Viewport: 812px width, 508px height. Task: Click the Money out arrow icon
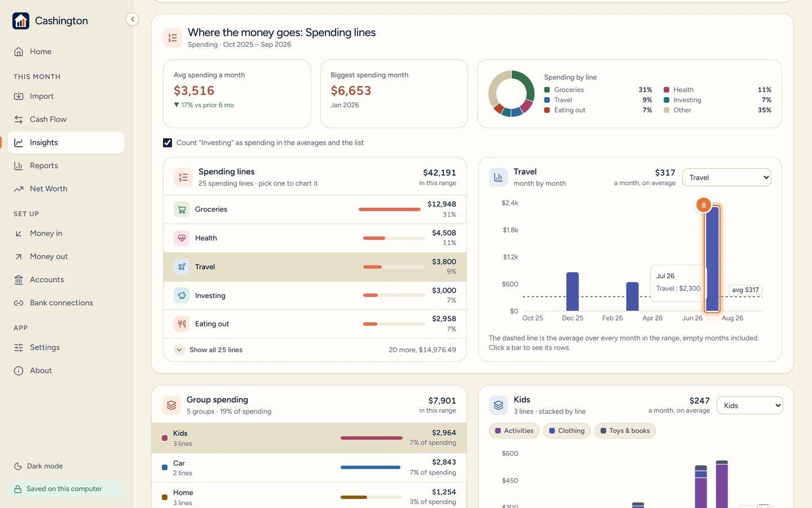tap(19, 257)
